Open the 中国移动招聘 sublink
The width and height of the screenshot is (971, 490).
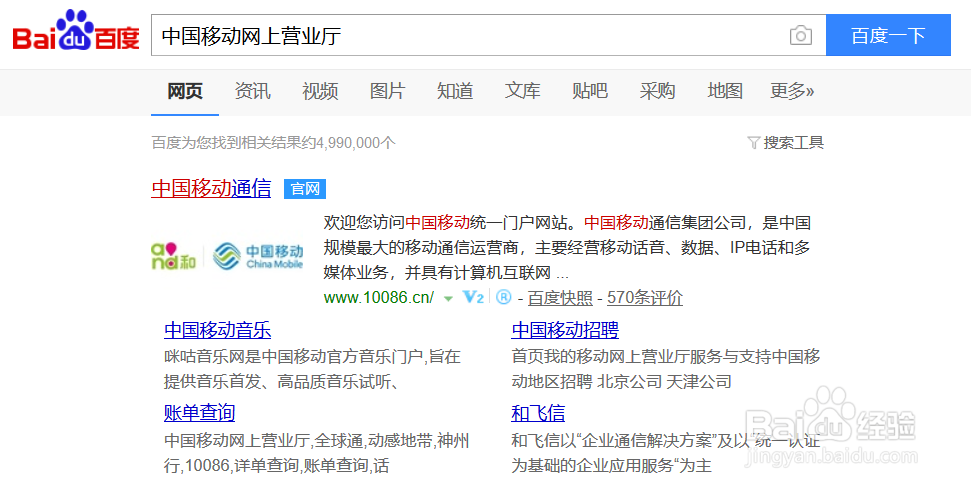pos(565,330)
